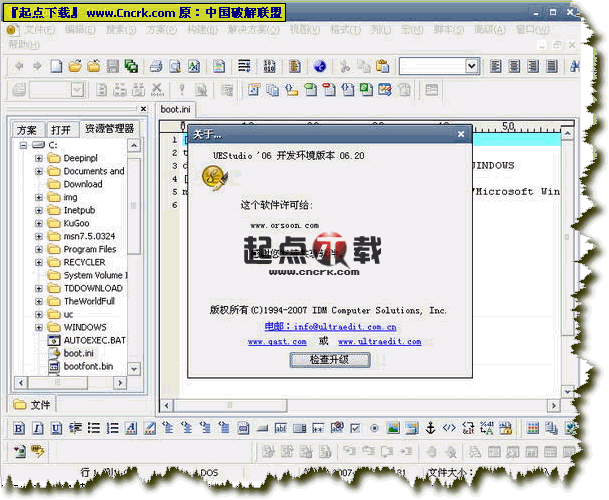The height and width of the screenshot is (500, 609).
Task: Click the 文件 tab below the tree
Action: [x=32, y=405]
